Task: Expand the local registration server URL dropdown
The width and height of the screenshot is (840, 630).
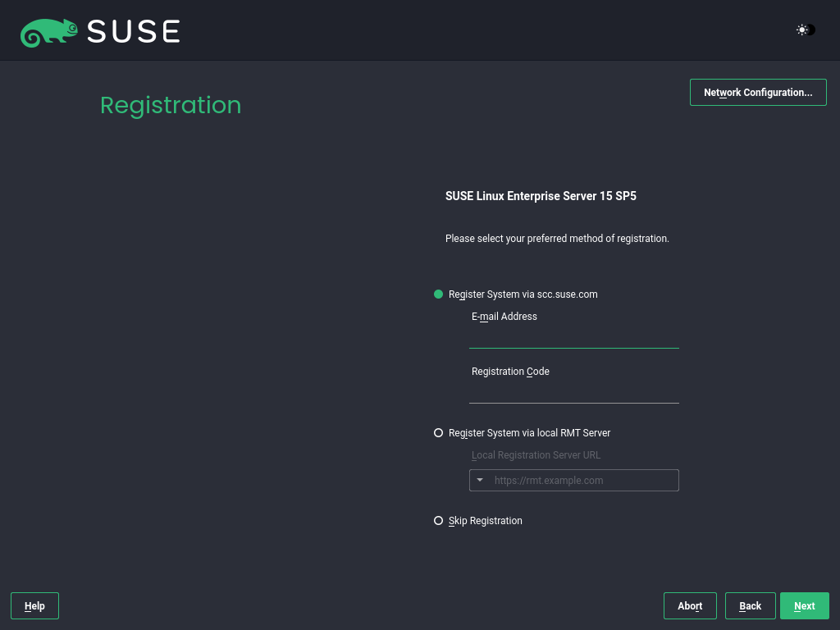Action: tap(480, 480)
